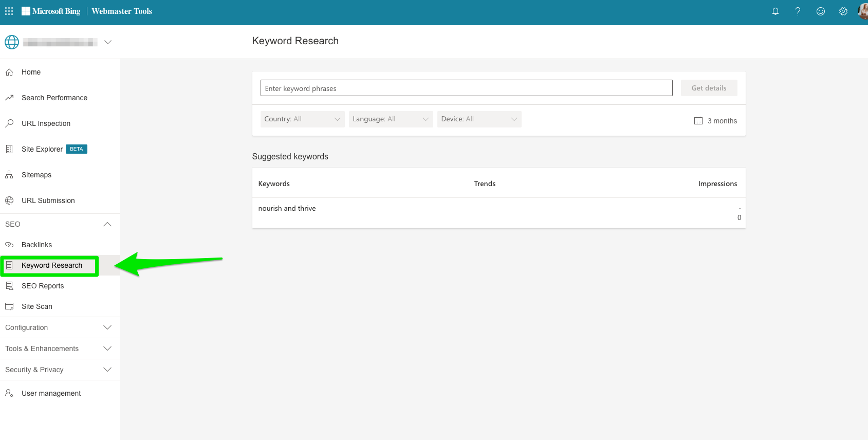This screenshot has height=440, width=868.
Task: Open the notifications bell
Action: tap(775, 11)
